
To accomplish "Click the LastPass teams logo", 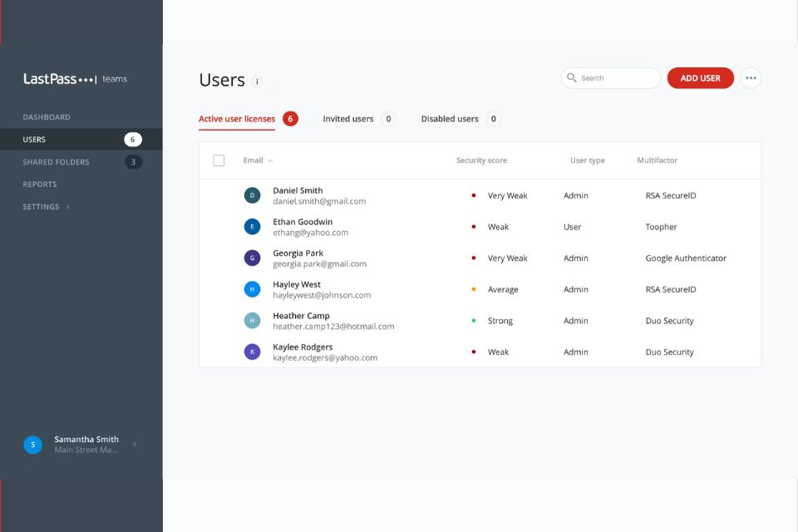I will (75, 79).
